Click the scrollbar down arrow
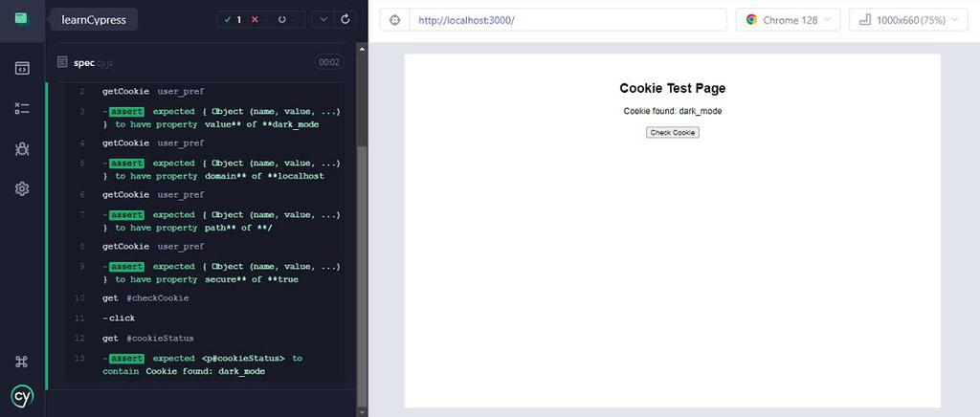The image size is (980, 417). pos(362,411)
